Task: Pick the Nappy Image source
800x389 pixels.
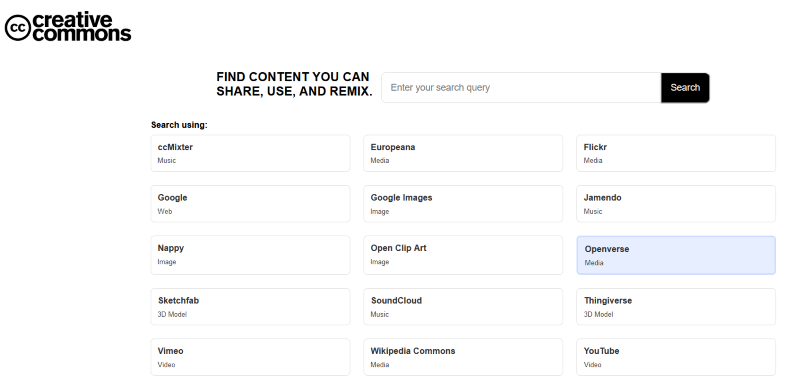Action: coord(251,255)
